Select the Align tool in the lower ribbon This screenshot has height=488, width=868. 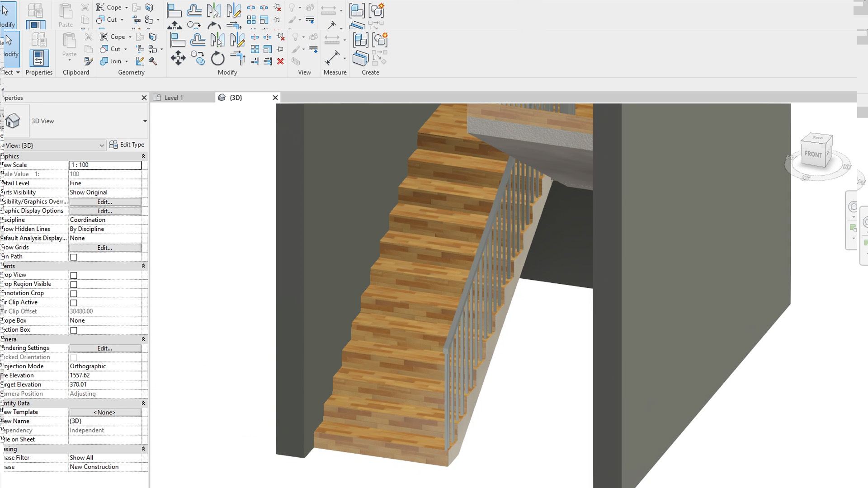tap(178, 40)
